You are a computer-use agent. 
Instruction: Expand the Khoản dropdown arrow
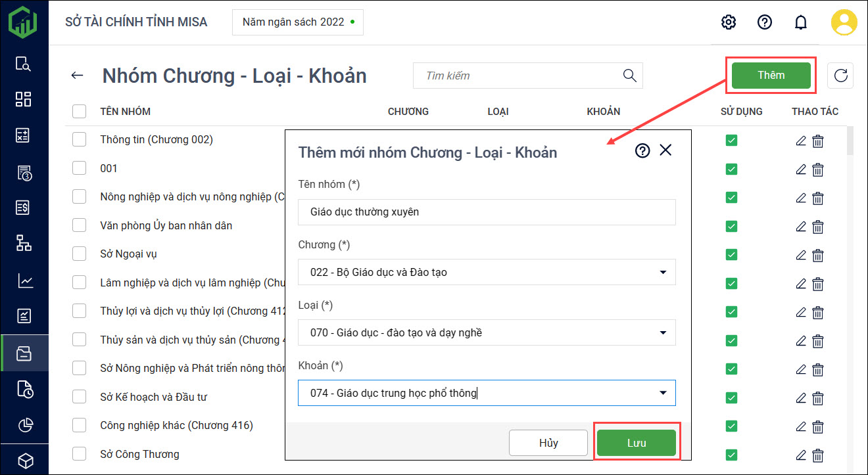[x=662, y=393]
